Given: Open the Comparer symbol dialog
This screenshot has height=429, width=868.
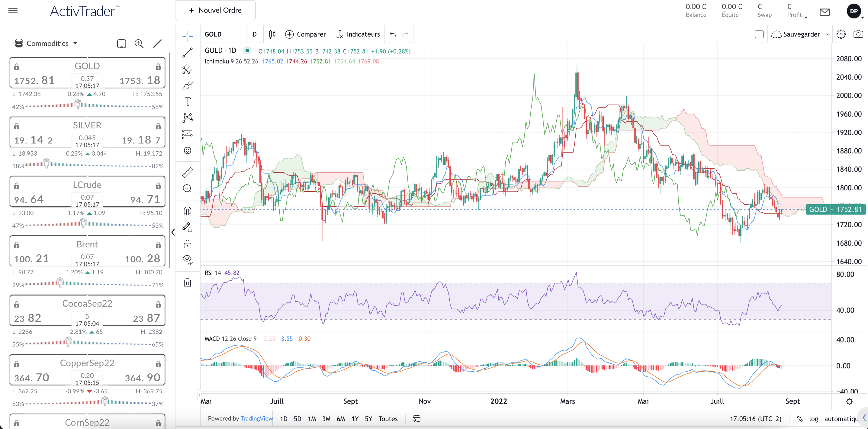Looking at the screenshot, I should (x=305, y=34).
